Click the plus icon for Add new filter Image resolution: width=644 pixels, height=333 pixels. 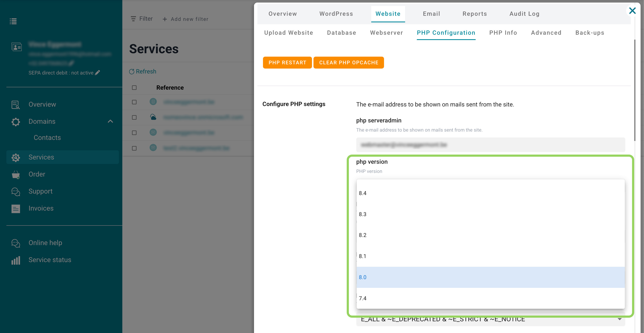165,19
